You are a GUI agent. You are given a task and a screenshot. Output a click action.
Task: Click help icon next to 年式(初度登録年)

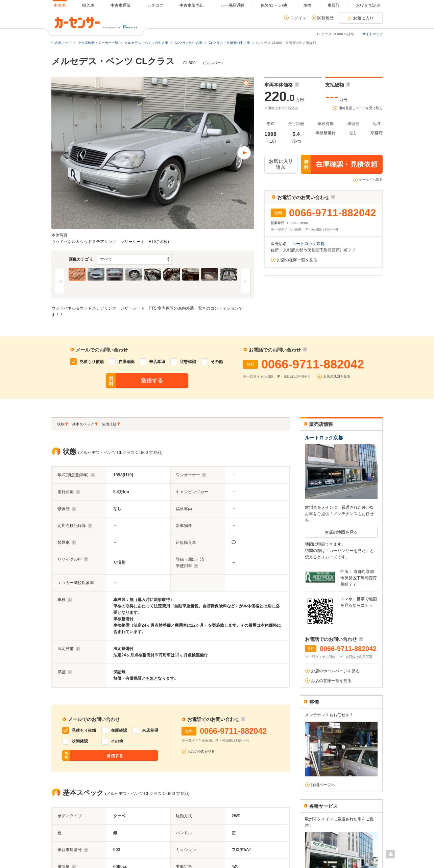[93, 475]
